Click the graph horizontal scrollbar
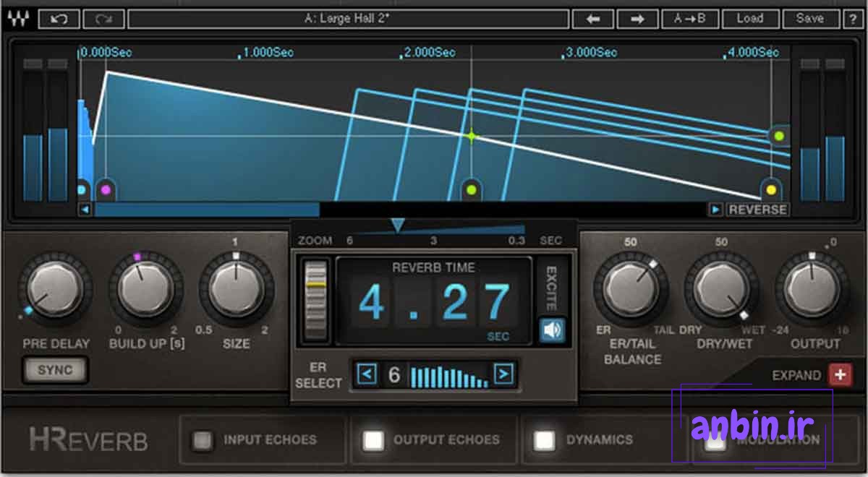Image resolution: width=868 pixels, height=477 pixels. [x=207, y=210]
